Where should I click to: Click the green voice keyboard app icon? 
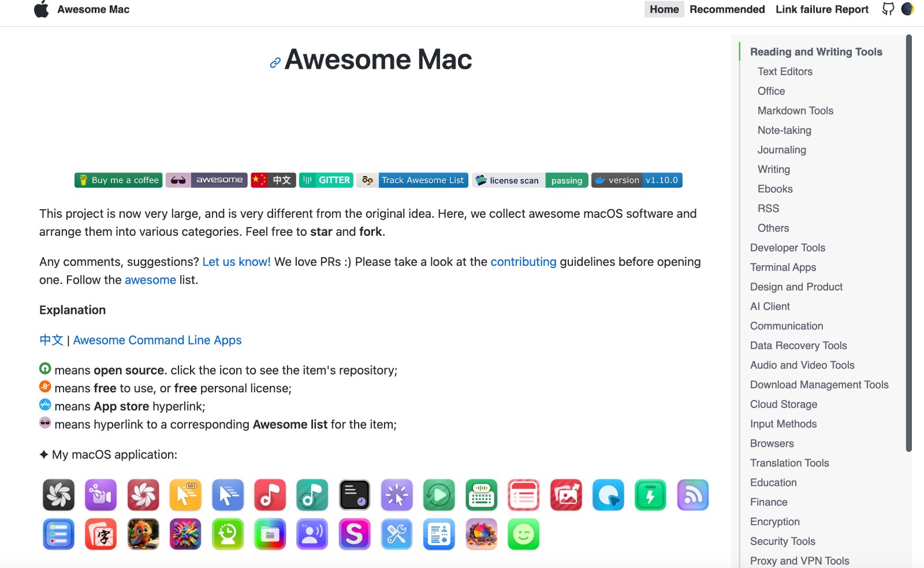(481, 495)
